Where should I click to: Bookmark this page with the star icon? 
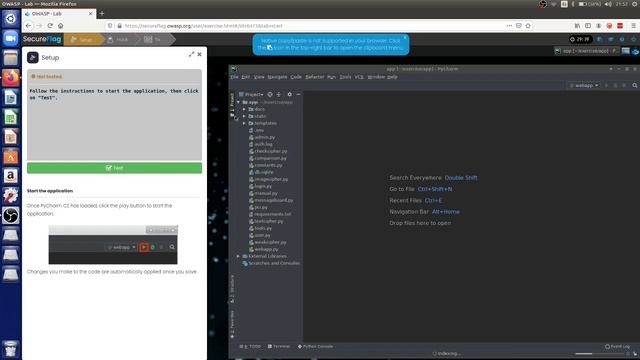528,26
